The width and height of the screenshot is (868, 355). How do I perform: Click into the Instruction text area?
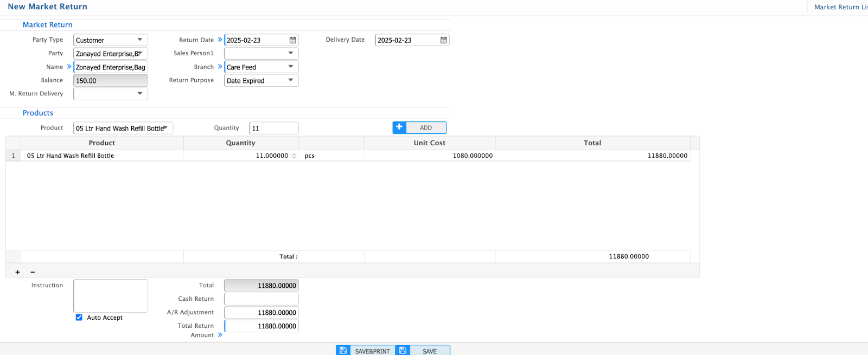coord(111,295)
